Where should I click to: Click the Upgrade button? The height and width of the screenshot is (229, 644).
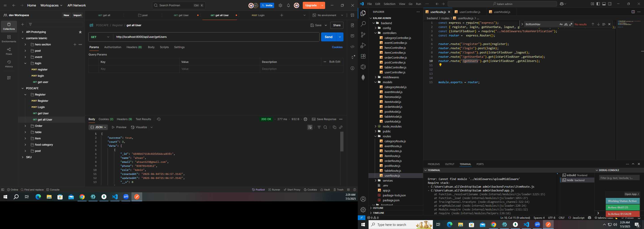[311, 6]
